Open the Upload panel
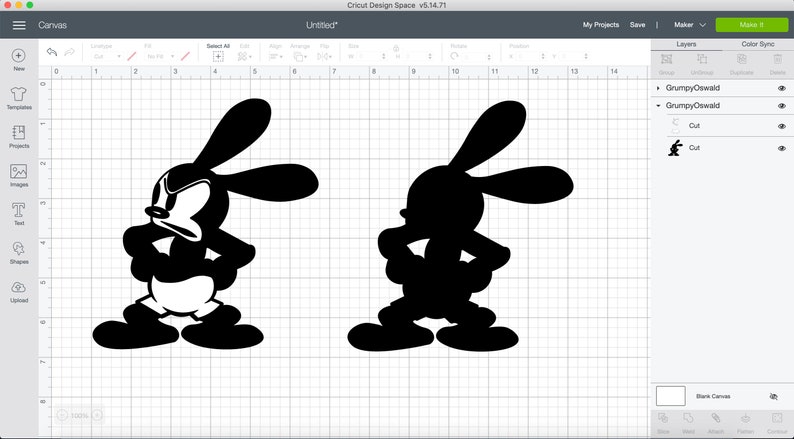The width and height of the screenshot is (794, 439). (x=19, y=292)
